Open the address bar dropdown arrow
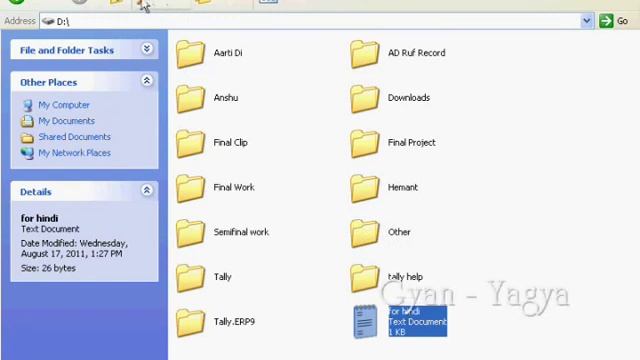The width and height of the screenshot is (640, 360). coord(587,21)
